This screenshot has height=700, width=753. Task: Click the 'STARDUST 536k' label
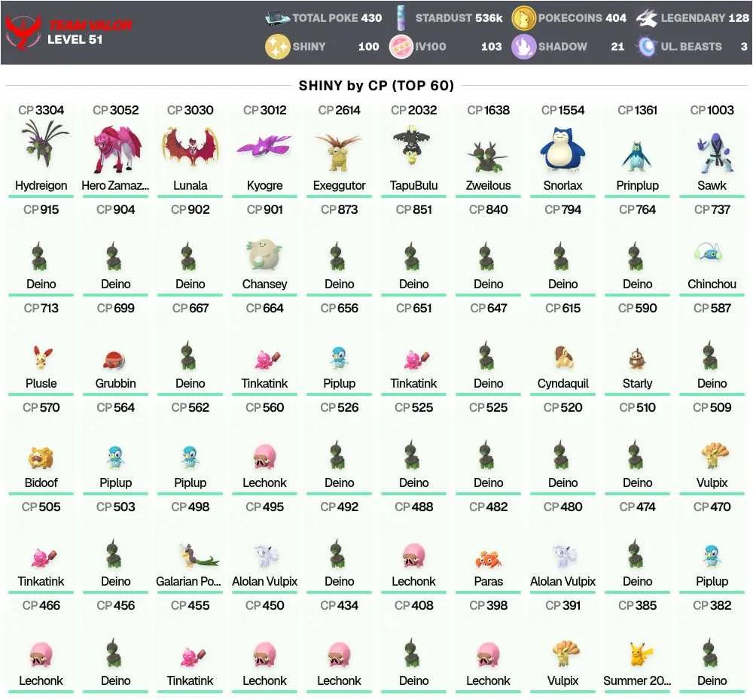pos(459,18)
